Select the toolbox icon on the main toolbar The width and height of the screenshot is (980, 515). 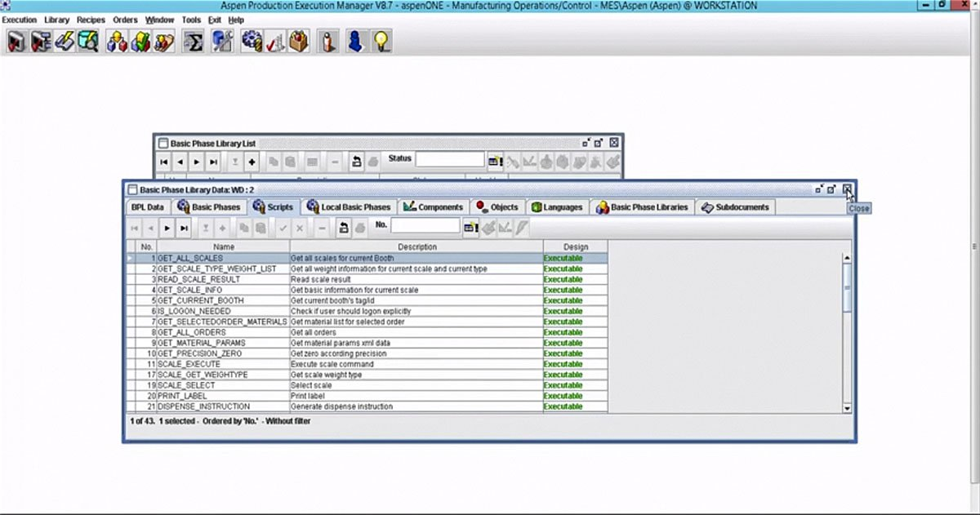(299, 40)
